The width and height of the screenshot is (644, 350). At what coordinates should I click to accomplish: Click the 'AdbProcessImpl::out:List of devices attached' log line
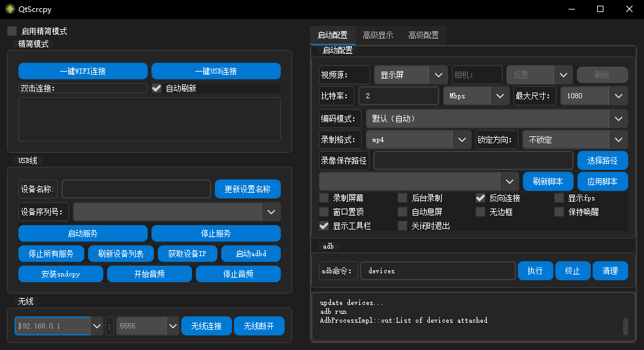[403, 320]
